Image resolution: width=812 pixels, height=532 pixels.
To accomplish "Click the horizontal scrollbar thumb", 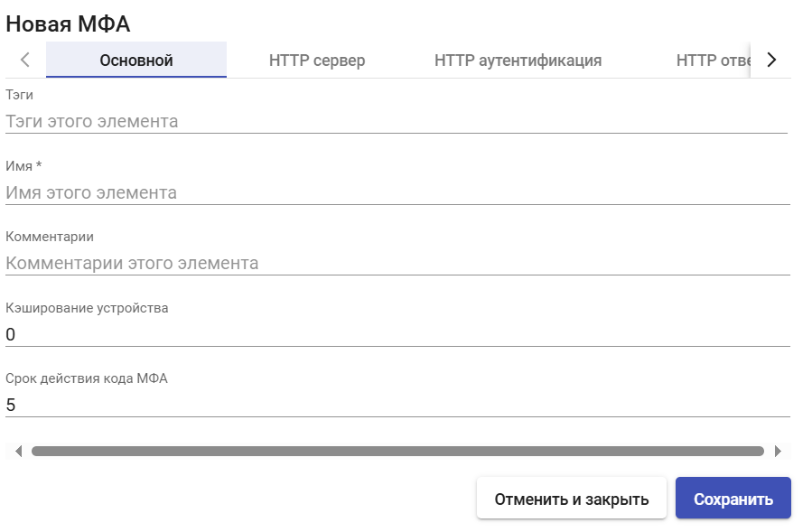I will click(x=397, y=452).
